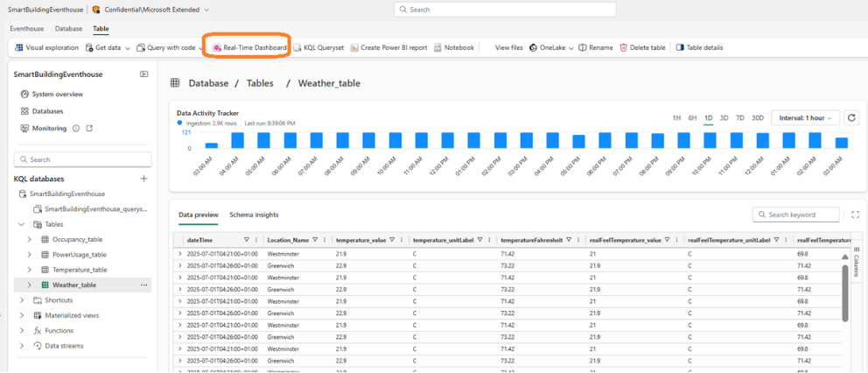868x373 pixels.
Task: Filter the Location_Name column
Action: pyautogui.click(x=315, y=240)
